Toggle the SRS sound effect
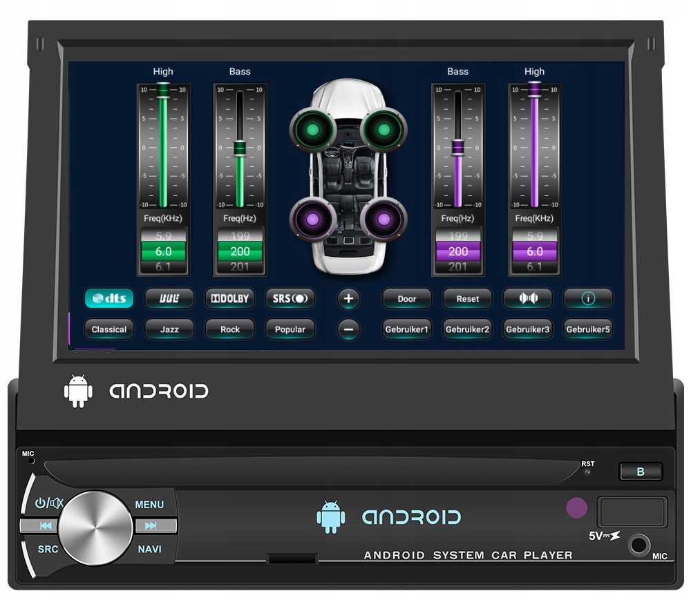Viewport: 700px width, 600px height. (290, 298)
